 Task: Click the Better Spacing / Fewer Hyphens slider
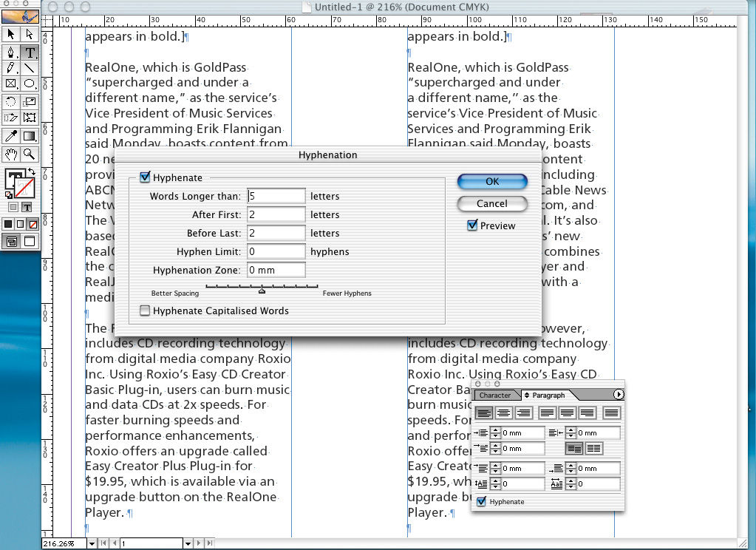point(262,289)
